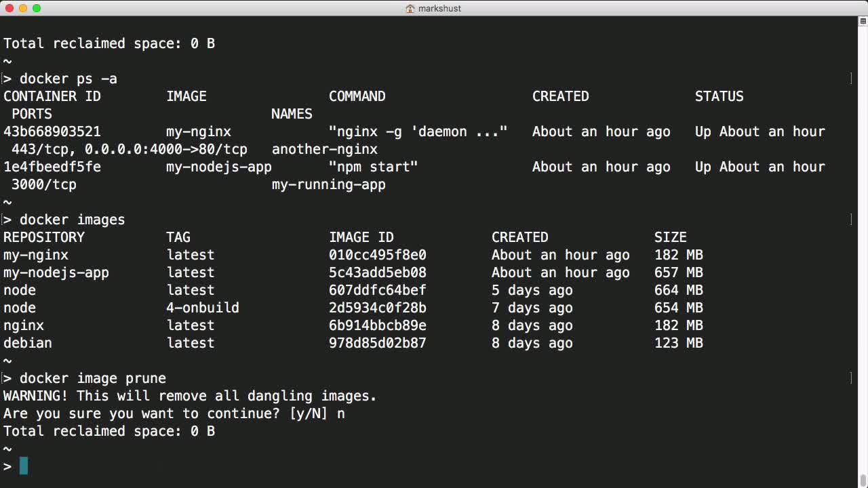
Task: Click the WARNING dangling images line
Action: pyautogui.click(x=191, y=396)
